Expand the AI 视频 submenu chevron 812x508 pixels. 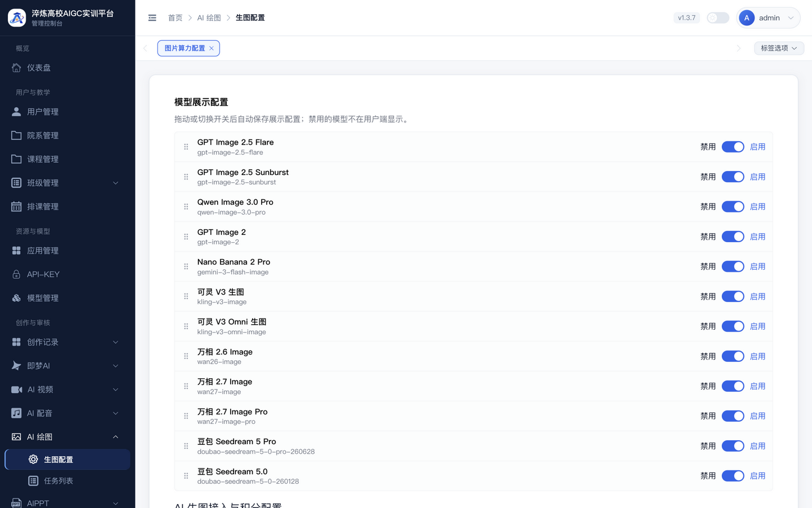tap(116, 389)
